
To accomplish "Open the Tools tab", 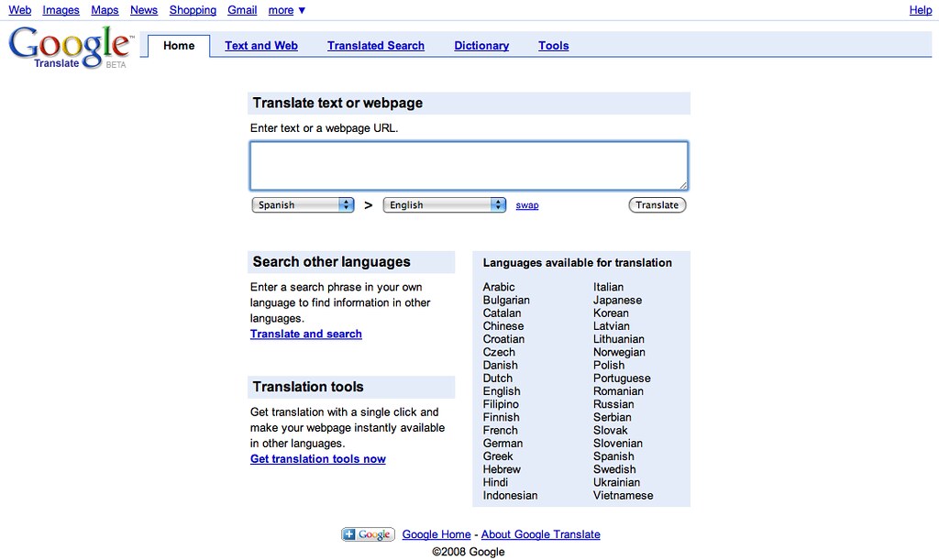I will (553, 45).
